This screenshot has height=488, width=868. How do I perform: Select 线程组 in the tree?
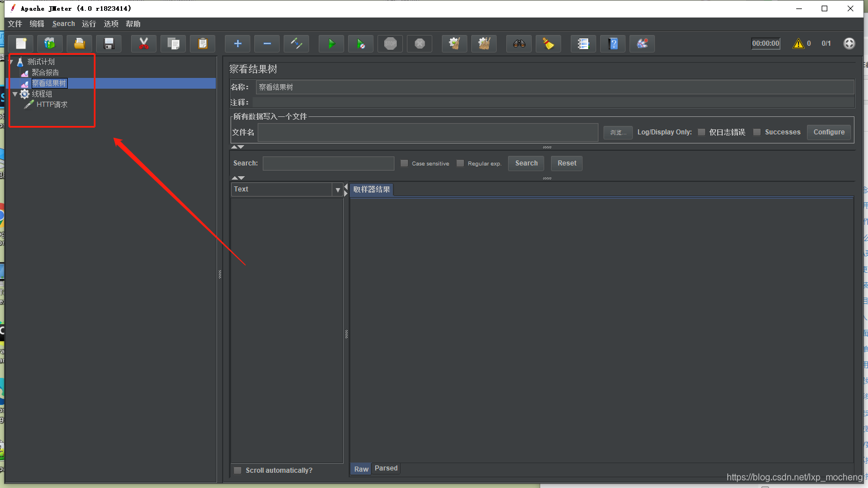coord(42,94)
